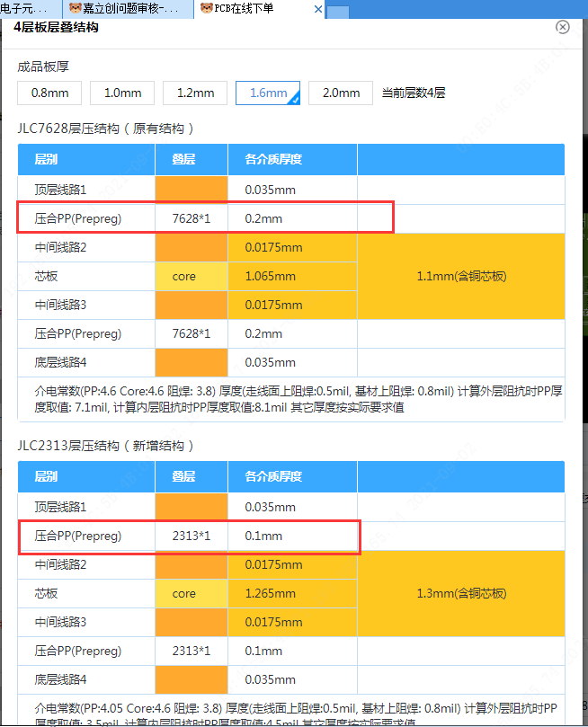The width and height of the screenshot is (588, 727).
Task: Pick the 2.0mm finished board thickness
Action: click(341, 93)
